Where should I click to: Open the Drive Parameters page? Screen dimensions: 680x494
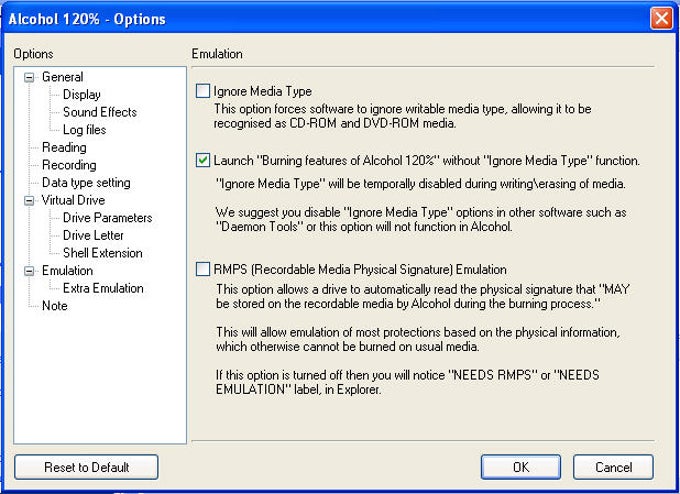108,218
